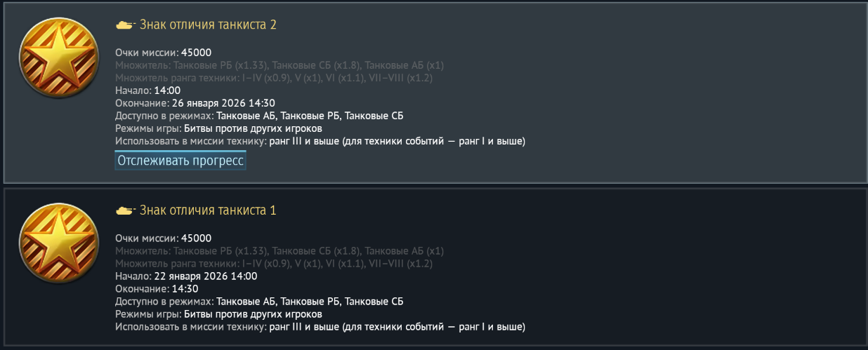Screen dimensions: 868x350
Task: Click the tank icon beside Знак отличия танкиста 2
Action: 125,25
